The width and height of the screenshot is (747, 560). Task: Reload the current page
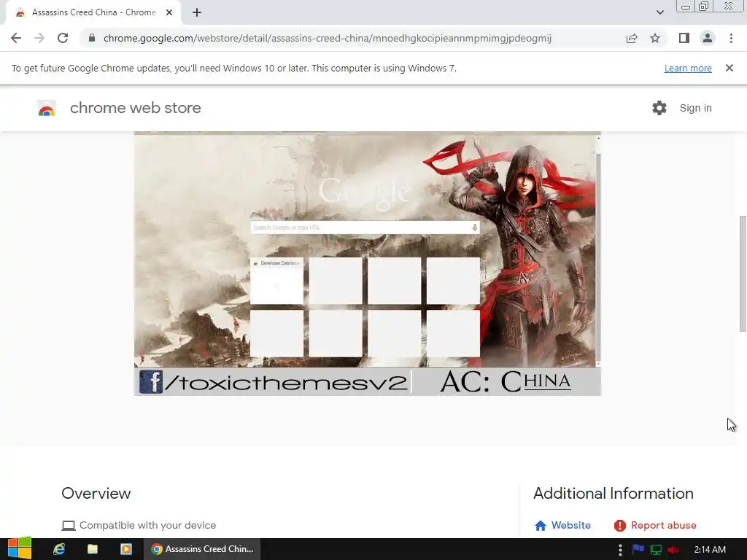(63, 38)
